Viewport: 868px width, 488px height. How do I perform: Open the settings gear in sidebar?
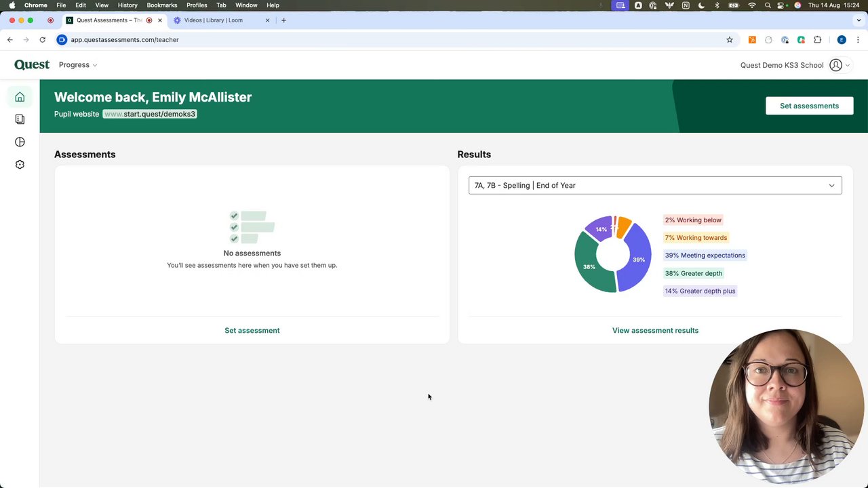[x=20, y=165]
